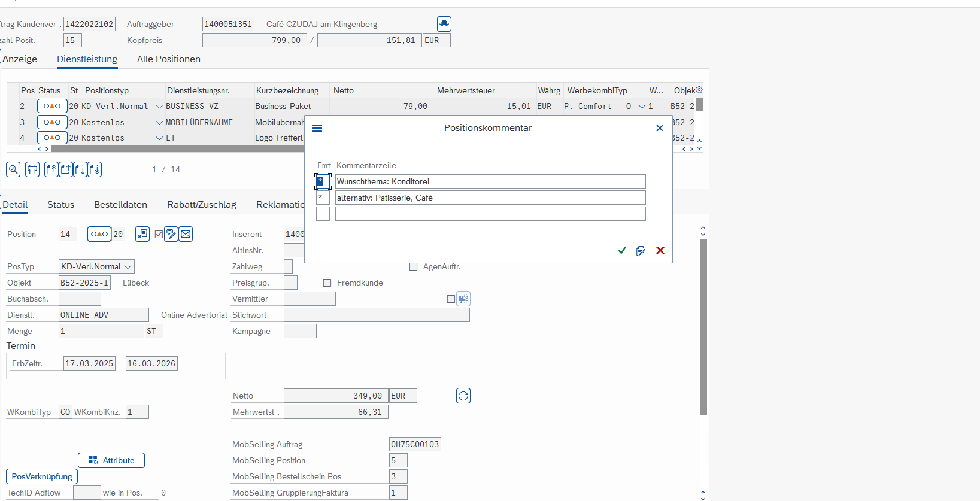980x501 pixels.
Task: Open table settings gear in positions grid
Action: pyautogui.click(x=699, y=90)
